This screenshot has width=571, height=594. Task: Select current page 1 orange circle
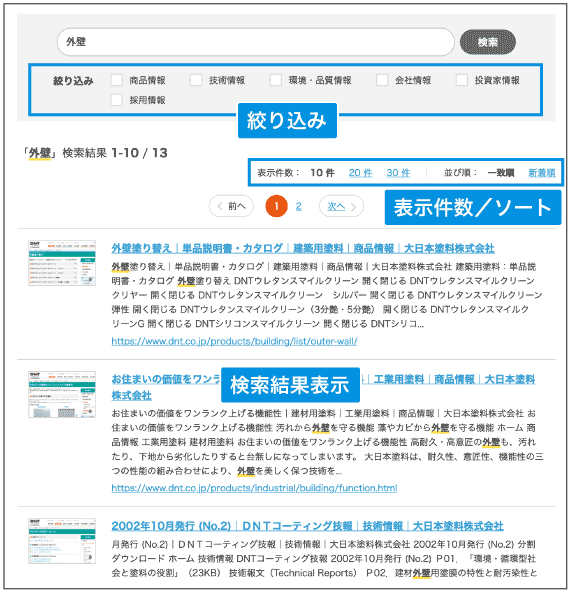[276, 206]
